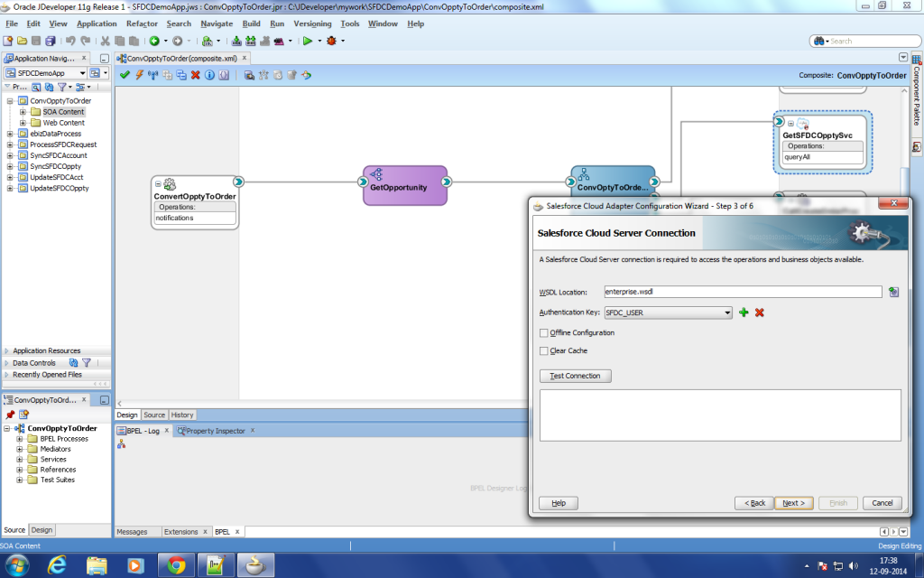Click the green Back navigation arrow
The width and height of the screenshot is (924, 578).
pyautogui.click(x=154, y=41)
